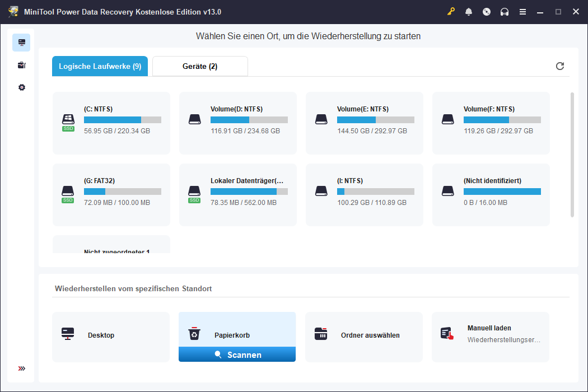
Task: Click (G: FAT32) drive label
Action: pyautogui.click(x=99, y=181)
